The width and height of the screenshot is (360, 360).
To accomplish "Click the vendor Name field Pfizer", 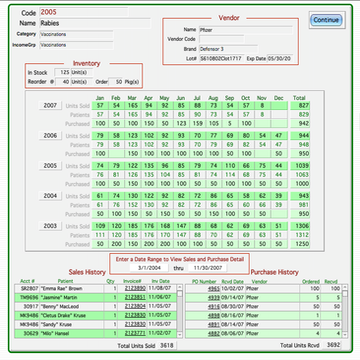I will point(246,30).
